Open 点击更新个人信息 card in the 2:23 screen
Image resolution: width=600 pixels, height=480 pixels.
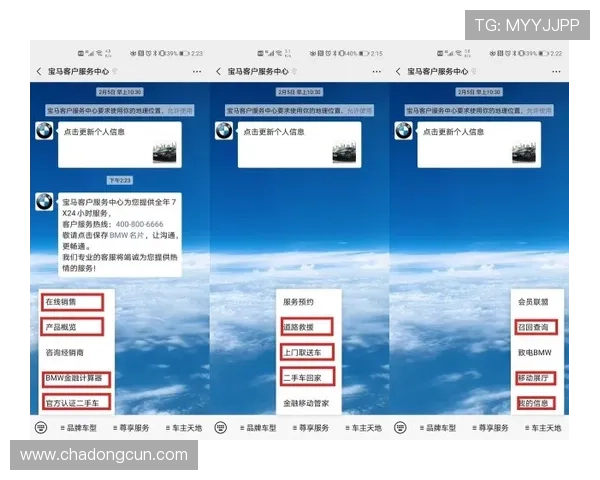click(120, 145)
